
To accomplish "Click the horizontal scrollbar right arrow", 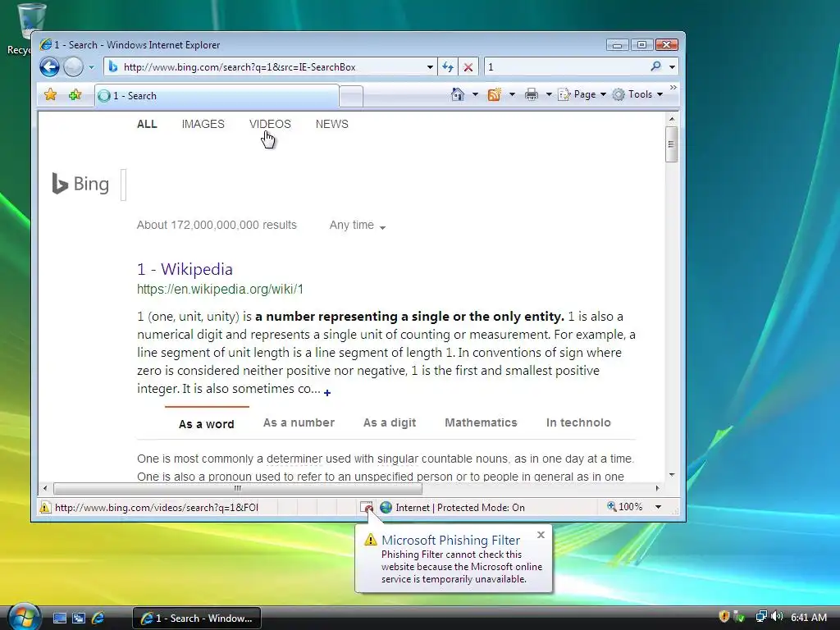I will (658, 488).
